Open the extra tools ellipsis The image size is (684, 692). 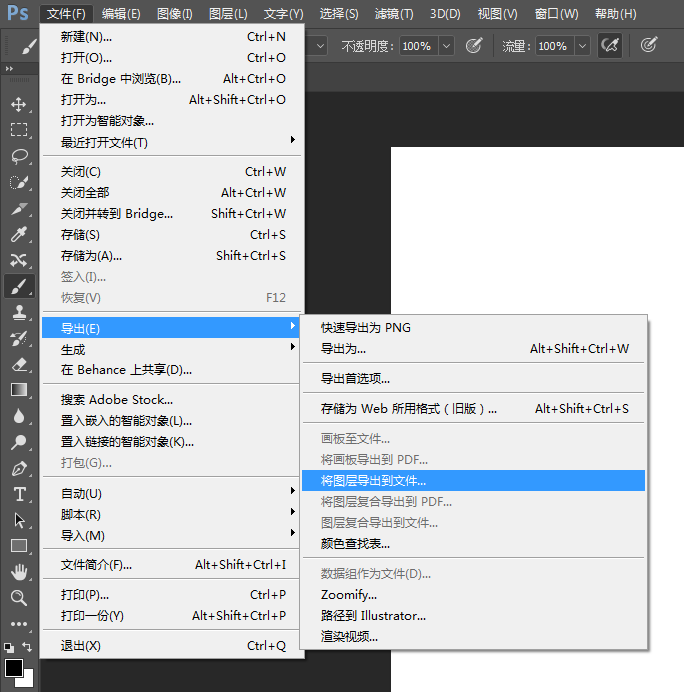point(19,624)
